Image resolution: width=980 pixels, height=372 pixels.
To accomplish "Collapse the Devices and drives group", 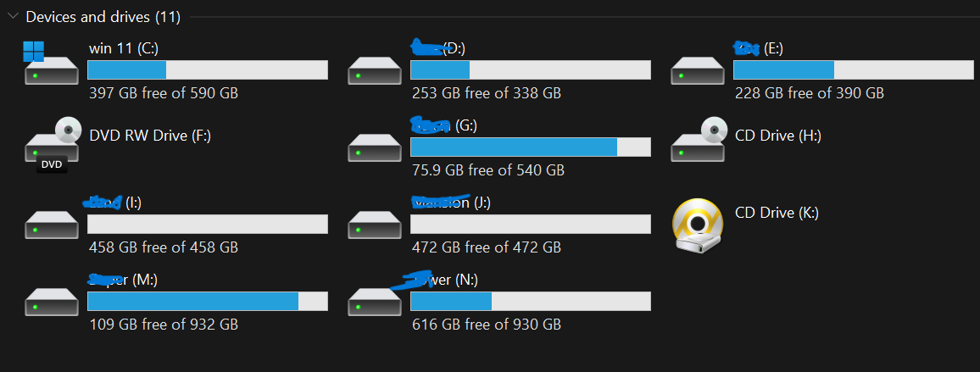I will point(13,16).
